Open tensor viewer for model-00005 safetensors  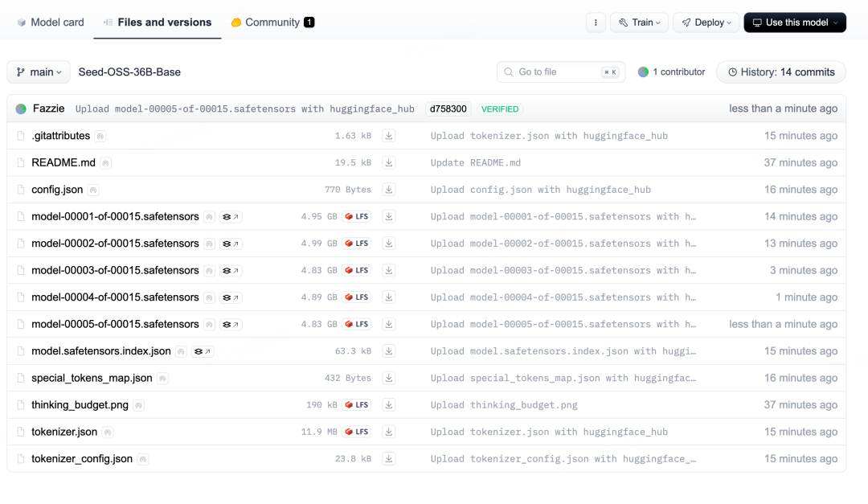[x=231, y=325]
